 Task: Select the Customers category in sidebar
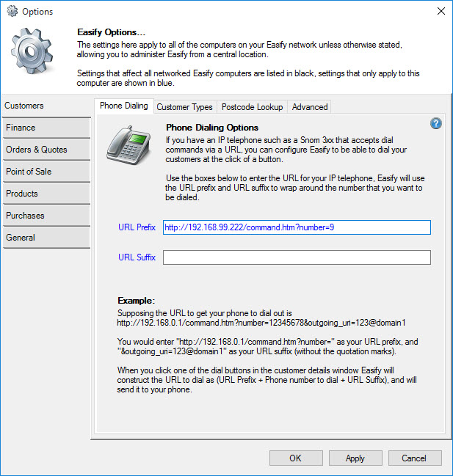click(x=45, y=106)
